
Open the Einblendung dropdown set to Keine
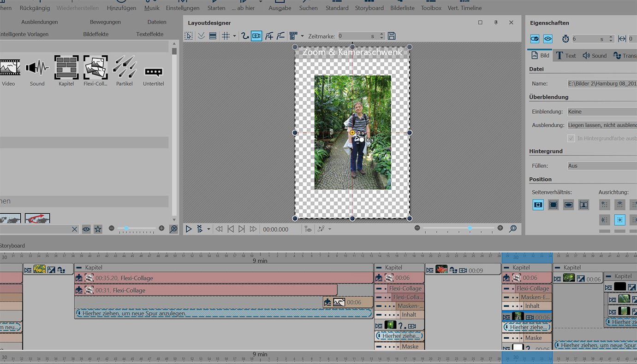pos(601,112)
